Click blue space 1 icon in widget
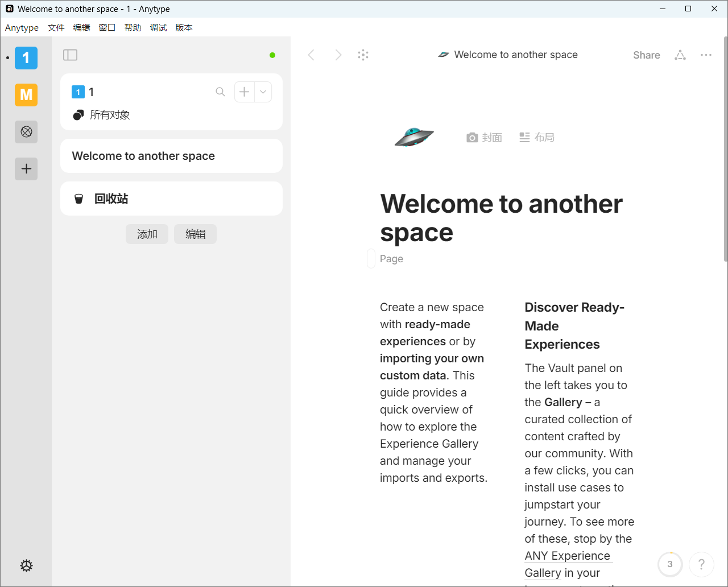The height and width of the screenshot is (587, 728). 78,92
